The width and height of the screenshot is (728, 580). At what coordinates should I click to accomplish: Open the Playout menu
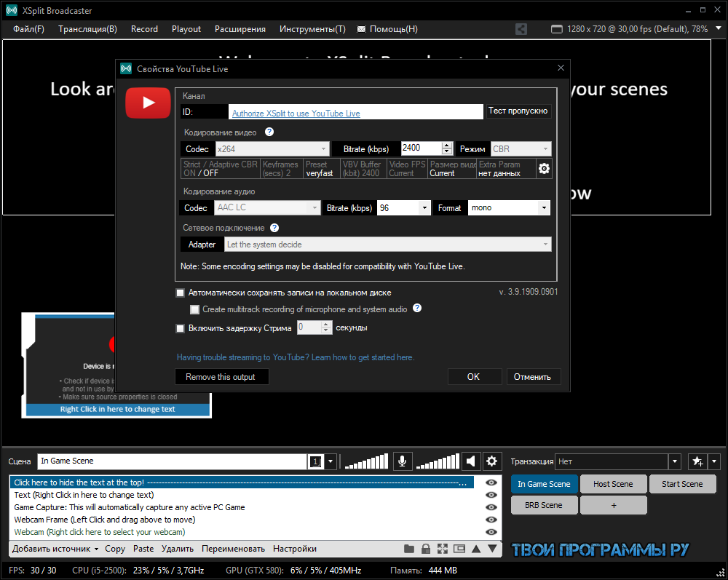pyautogui.click(x=186, y=29)
